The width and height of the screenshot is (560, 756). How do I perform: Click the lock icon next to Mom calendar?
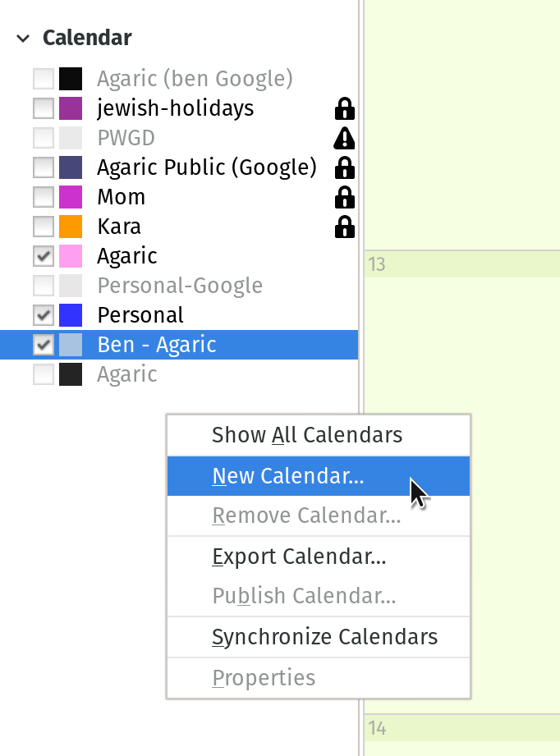(x=345, y=196)
